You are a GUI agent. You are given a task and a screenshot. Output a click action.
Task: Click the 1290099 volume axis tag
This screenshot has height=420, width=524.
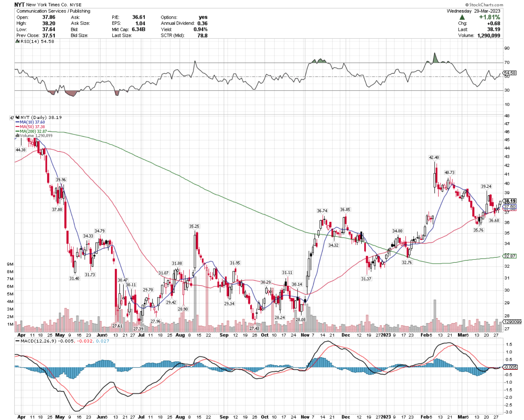coord(512,322)
